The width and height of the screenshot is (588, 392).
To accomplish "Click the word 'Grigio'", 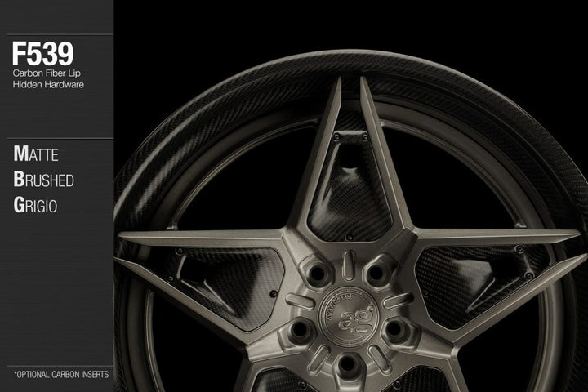I will tap(35, 205).
